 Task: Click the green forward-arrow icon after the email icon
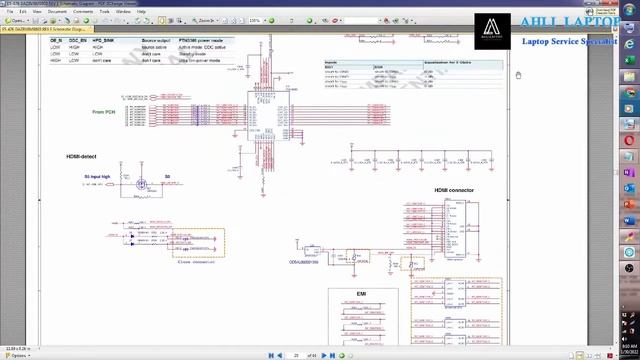click(x=86, y=21)
